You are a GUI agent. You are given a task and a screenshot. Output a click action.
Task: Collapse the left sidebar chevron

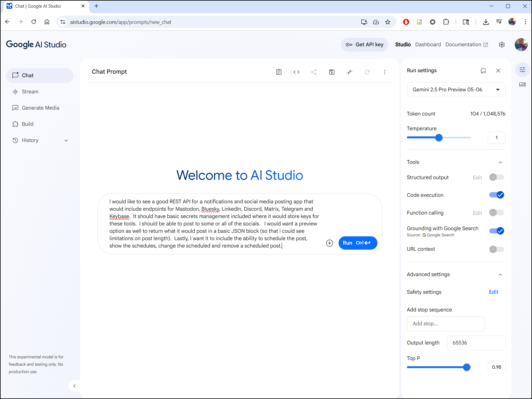coord(74,386)
